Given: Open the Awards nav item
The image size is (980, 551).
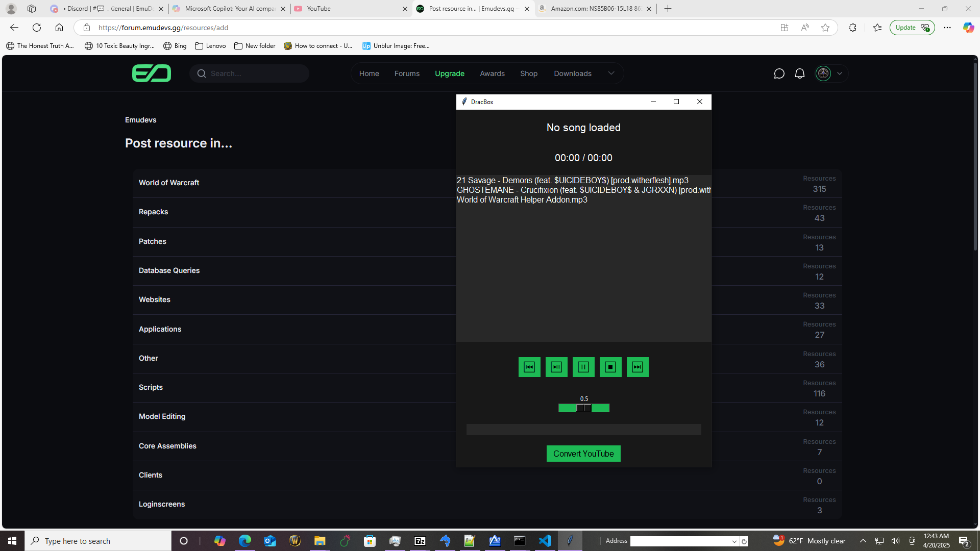Looking at the screenshot, I should click(x=492, y=73).
